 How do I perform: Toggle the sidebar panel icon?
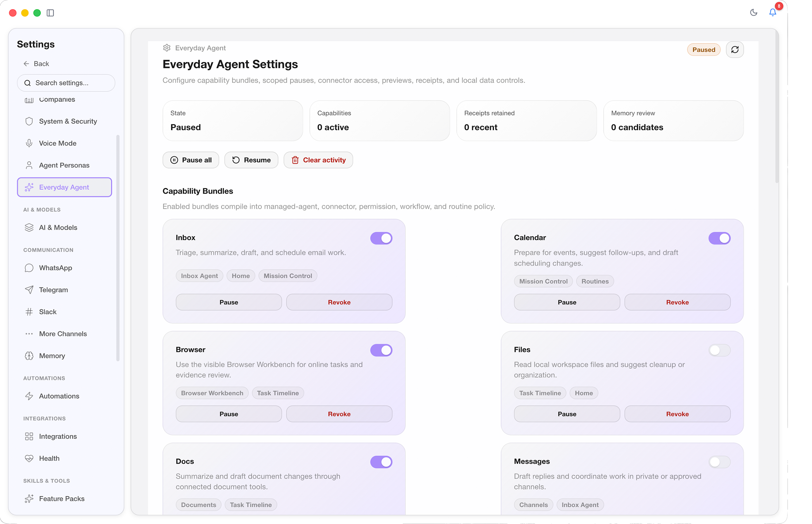click(50, 13)
